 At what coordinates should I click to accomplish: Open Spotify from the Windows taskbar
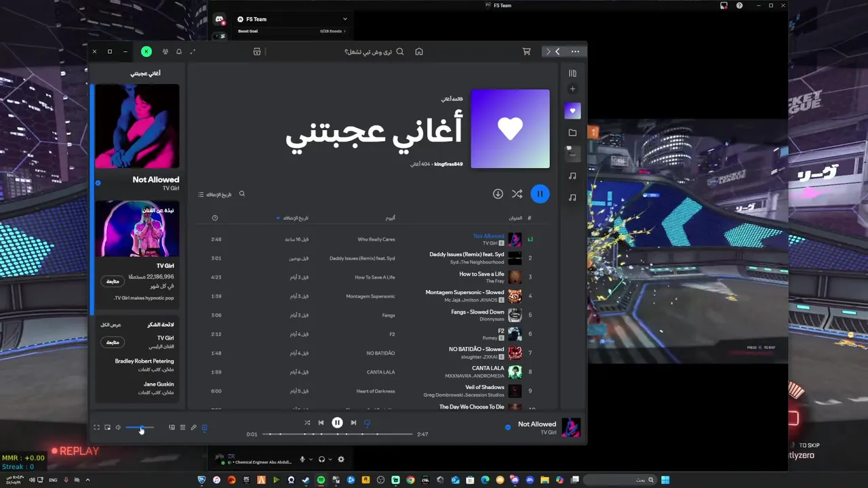pos(321,480)
